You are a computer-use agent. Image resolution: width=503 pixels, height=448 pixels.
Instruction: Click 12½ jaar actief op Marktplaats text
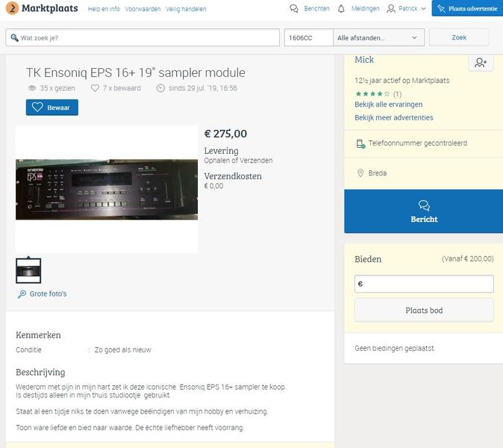(402, 81)
